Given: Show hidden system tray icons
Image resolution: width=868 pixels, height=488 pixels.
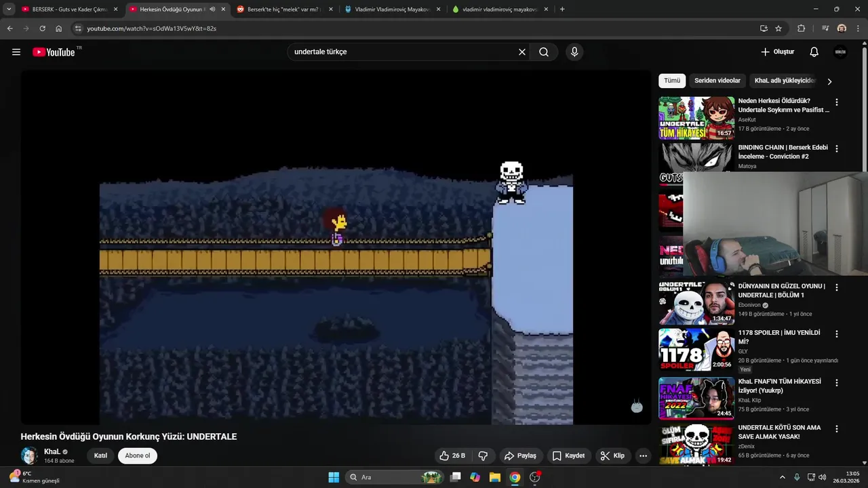Looking at the screenshot, I should click(782, 477).
